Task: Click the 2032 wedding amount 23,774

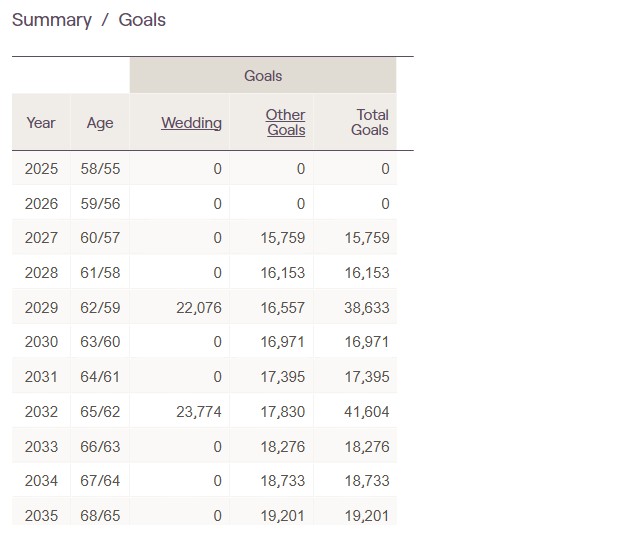Action: [x=199, y=412]
